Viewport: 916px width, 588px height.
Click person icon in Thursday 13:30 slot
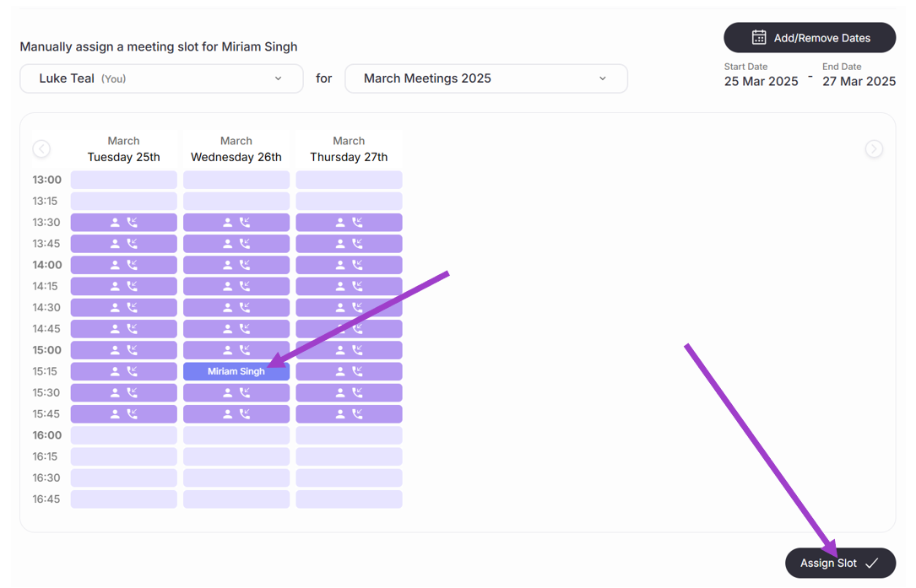coord(340,223)
